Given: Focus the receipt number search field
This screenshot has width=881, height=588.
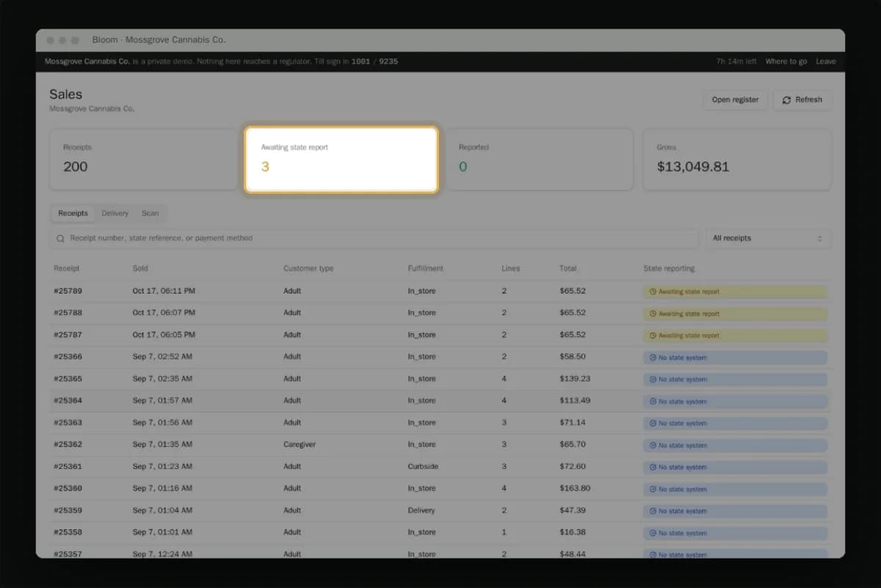Looking at the screenshot, I should (374, 239).
